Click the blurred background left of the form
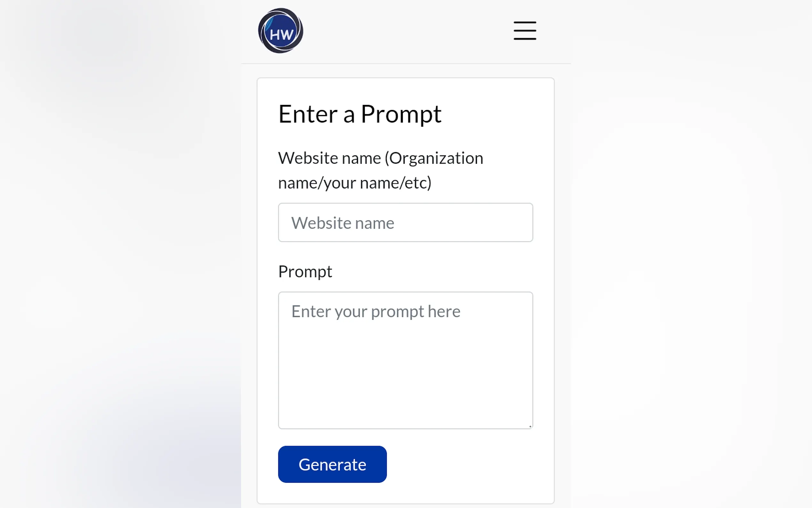Viewport: 812px width, 508px height. [118, 252]
